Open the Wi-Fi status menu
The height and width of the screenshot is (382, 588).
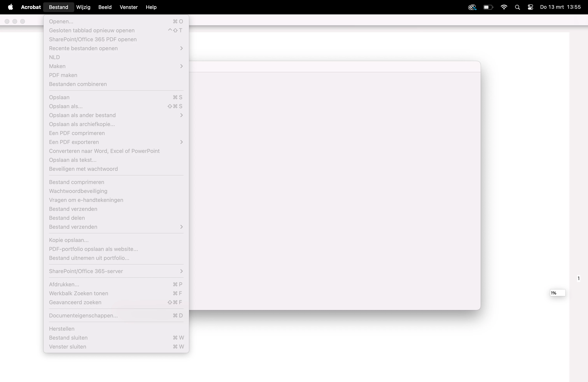coord(504,7)
